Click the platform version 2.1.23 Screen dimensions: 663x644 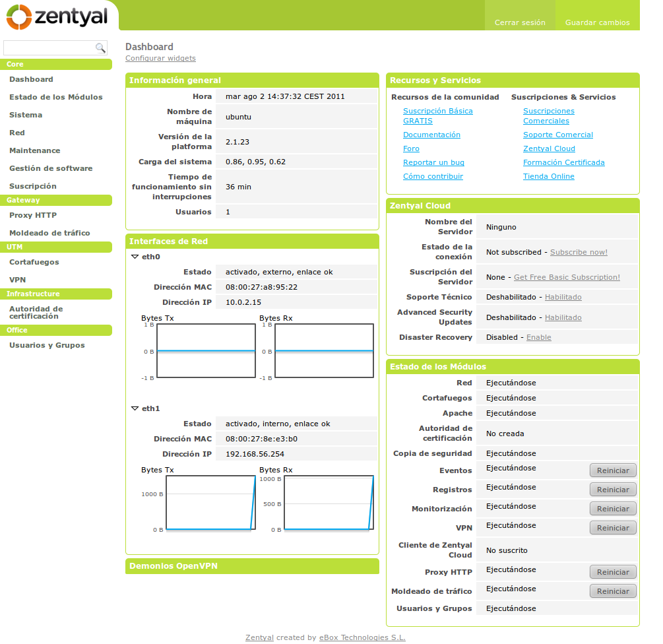pyautogui.click(x=237, y=142)
